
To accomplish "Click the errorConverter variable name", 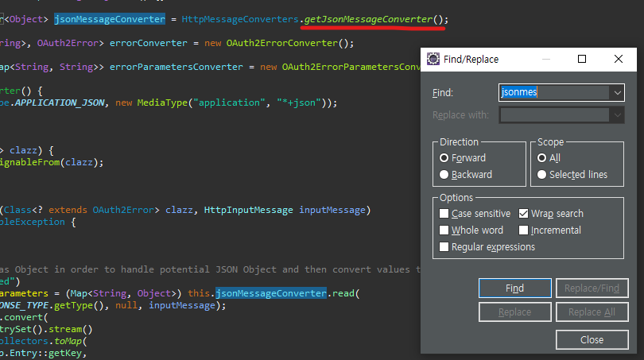I will tap(148, 43).
